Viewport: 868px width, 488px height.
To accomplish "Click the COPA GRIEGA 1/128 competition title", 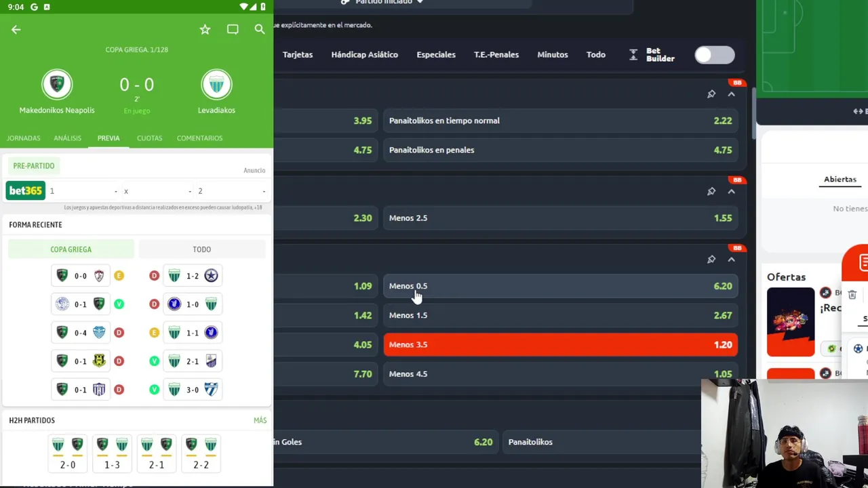I will coord(137,50).
